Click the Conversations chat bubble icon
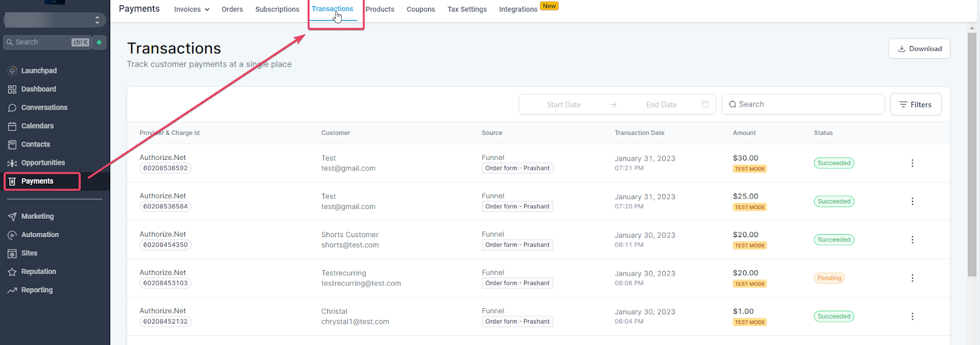This screenshot has width=980, height=345. (x=12, y=107)
